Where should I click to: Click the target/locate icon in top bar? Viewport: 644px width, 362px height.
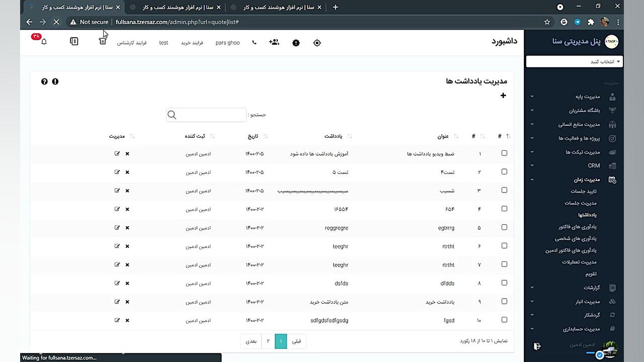click(x=317, y=43)
